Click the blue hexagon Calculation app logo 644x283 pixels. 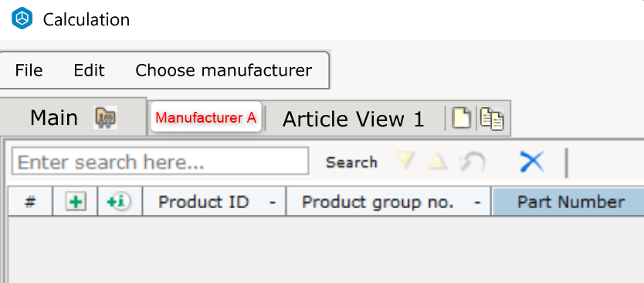pos(22,19)
